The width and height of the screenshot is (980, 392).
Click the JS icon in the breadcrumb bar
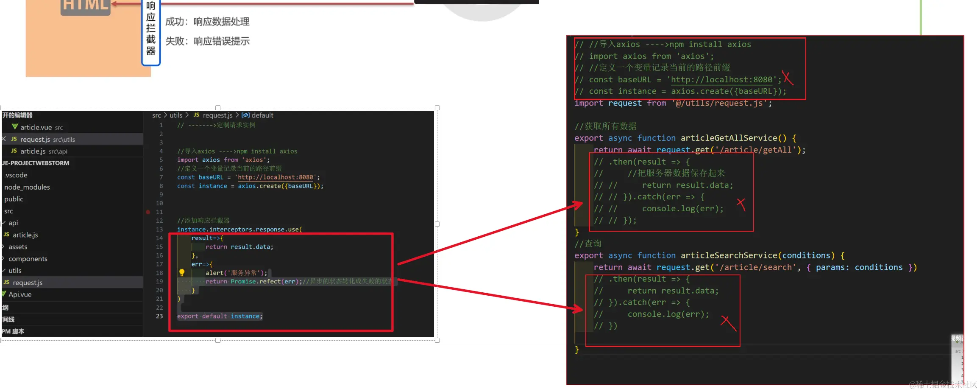[x=196, y=115]
